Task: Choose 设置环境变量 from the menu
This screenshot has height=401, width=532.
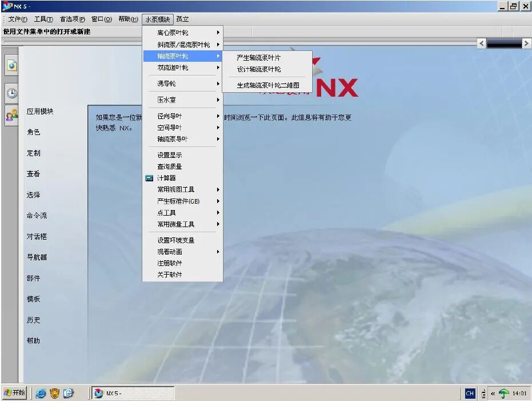Action: coord(182,240)
